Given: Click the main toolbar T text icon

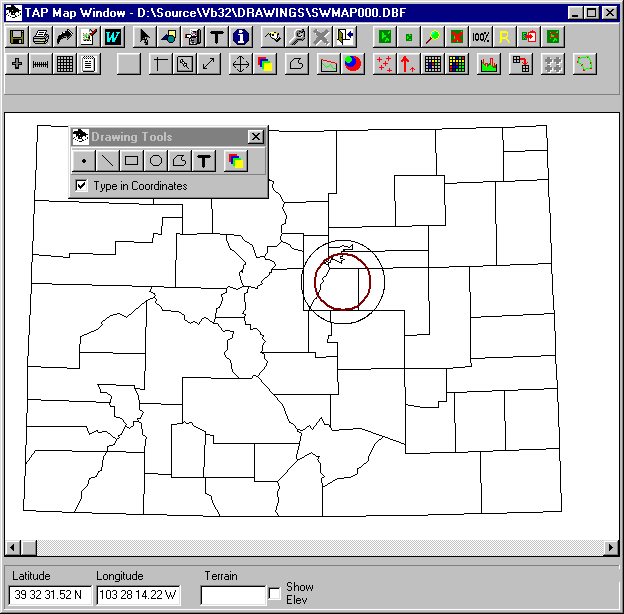Looking at the screenshot, I should [217, 37].
